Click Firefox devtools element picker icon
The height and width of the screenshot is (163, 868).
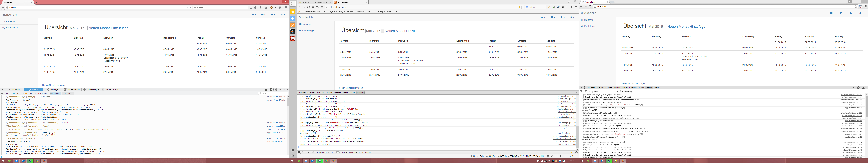click(x=2, y=89)
